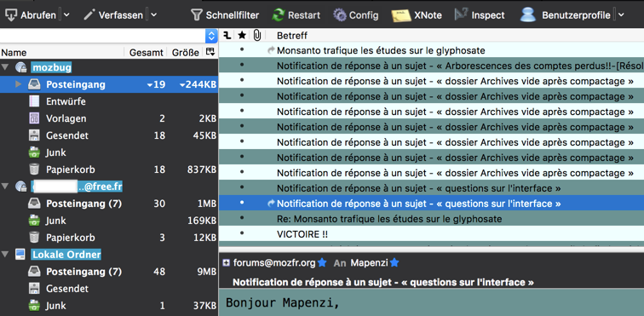Open the folder pane column picker icon
Viewport: 644px width, 316px height.
(x=210, y=52)
